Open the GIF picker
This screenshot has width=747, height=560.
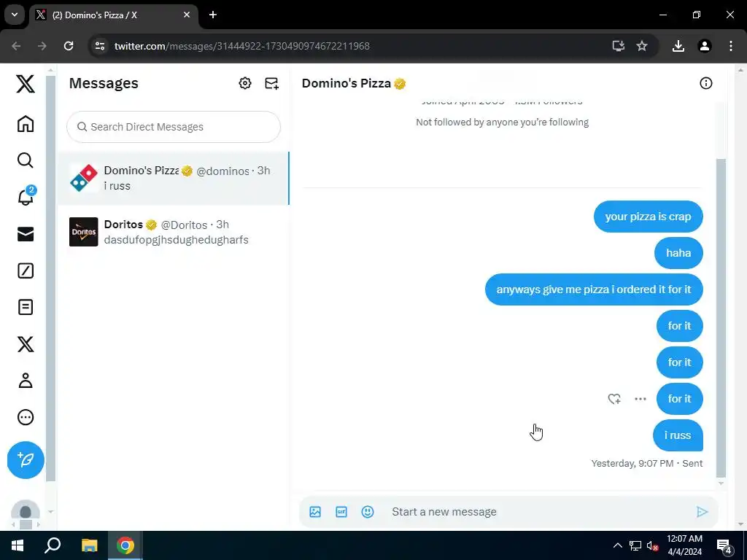click(x=341, y=512)
